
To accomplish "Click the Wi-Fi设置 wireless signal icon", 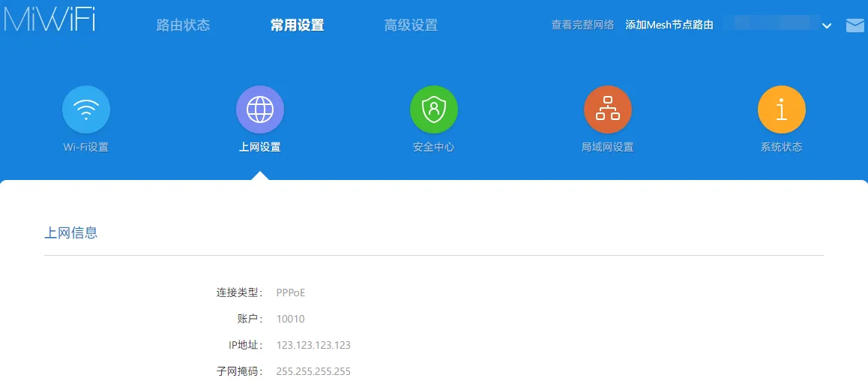I will coord(86,109).
